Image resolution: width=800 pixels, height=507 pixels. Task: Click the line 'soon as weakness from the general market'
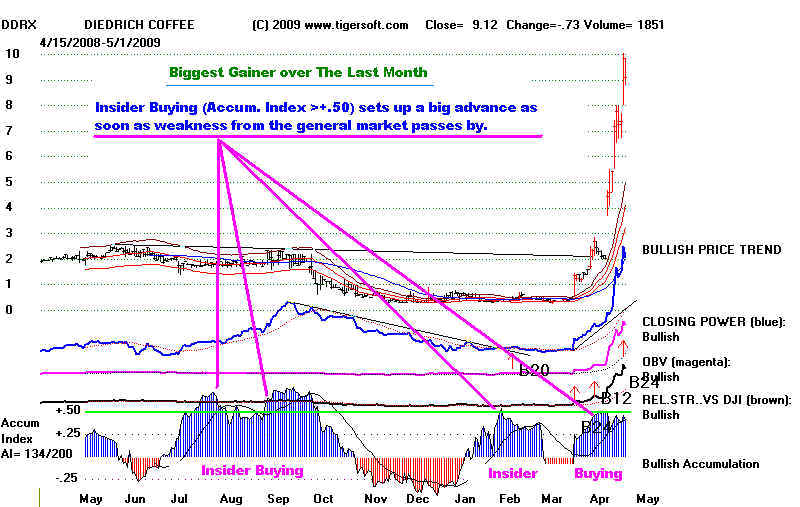[291, 125]
